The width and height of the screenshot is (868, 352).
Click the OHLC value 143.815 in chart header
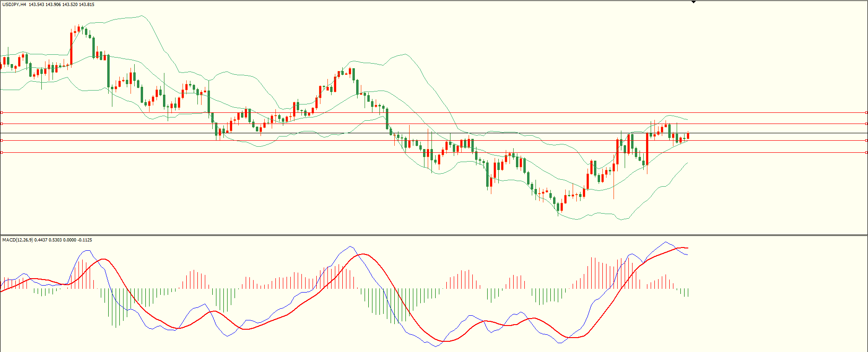coord(86,5)
